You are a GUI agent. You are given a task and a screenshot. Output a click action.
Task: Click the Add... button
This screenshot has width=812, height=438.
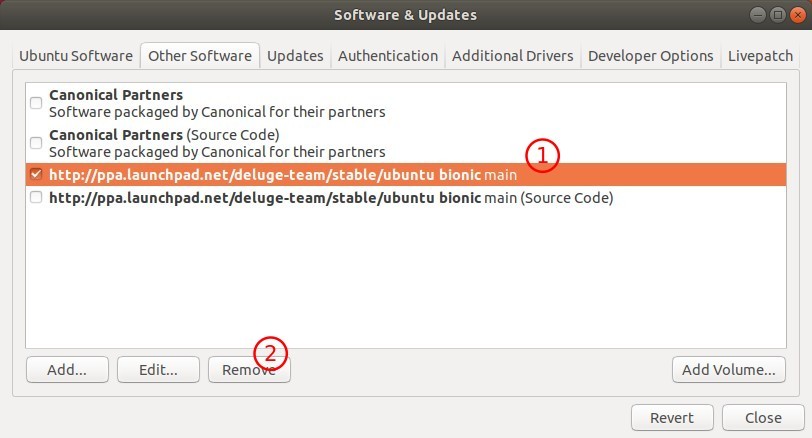67,370
